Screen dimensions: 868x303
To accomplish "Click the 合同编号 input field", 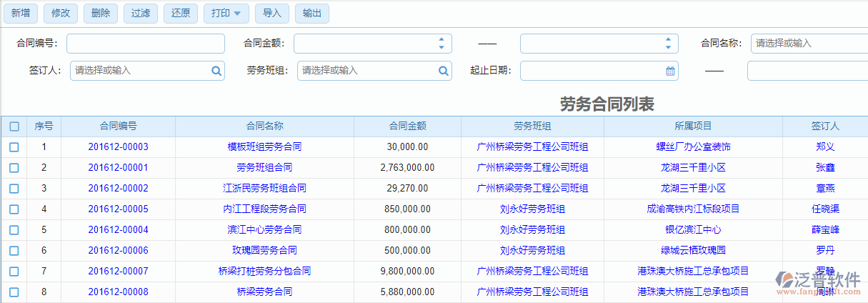I will (x=146, y=44).
